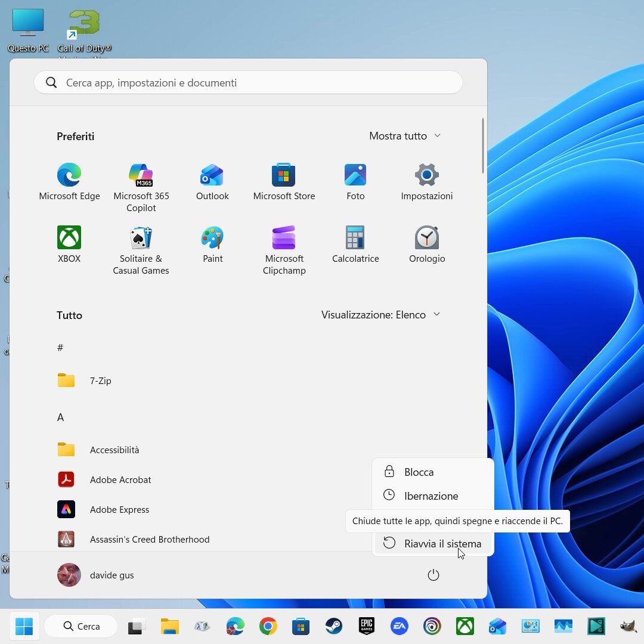Image resolution: width=644 pixels, height=644 pixels.
Task: Open Microsoft Store on the taskbar
Action: point(301,626)
